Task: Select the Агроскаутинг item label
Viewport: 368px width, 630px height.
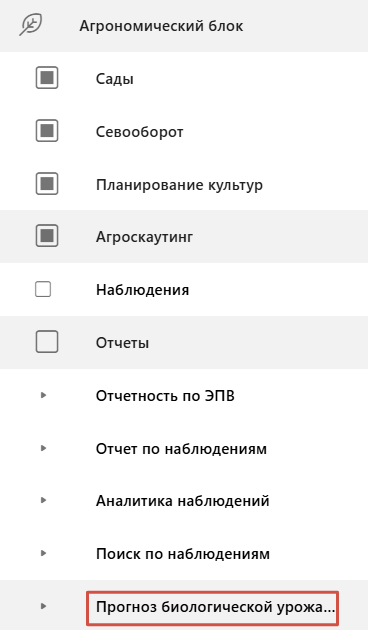Action: (144, 237)
